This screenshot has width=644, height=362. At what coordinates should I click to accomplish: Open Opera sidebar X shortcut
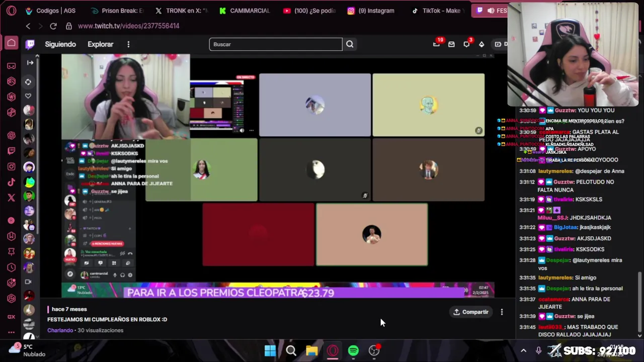(11, 198)
